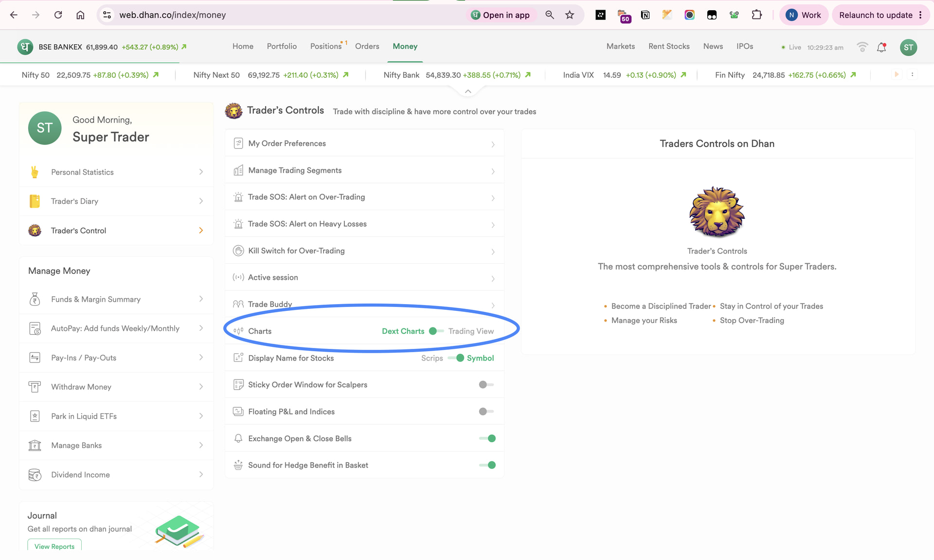Click the ST profile avatar in header

click(908, 47)
